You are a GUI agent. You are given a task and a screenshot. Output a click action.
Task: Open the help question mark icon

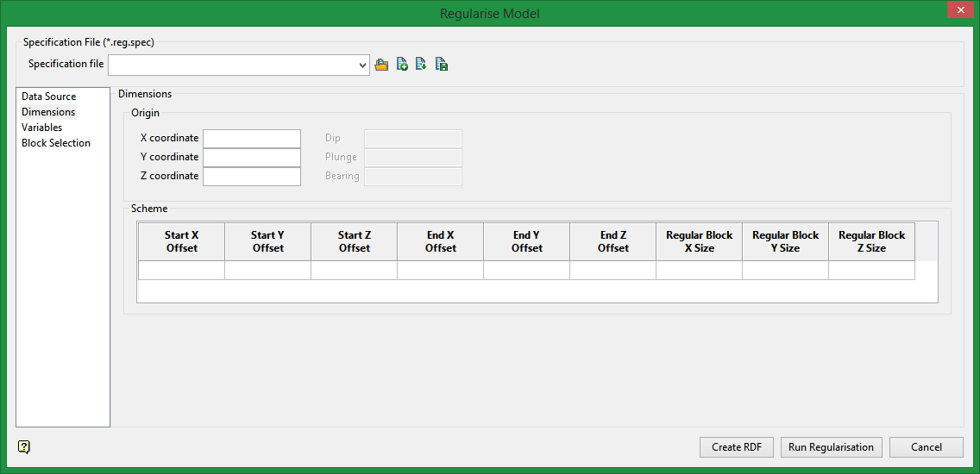point(24,446)
